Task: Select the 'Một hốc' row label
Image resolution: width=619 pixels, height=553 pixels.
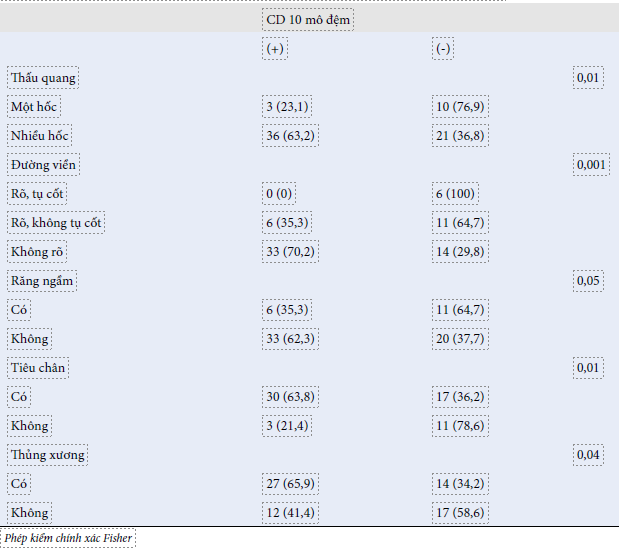Action: [34, 107]
